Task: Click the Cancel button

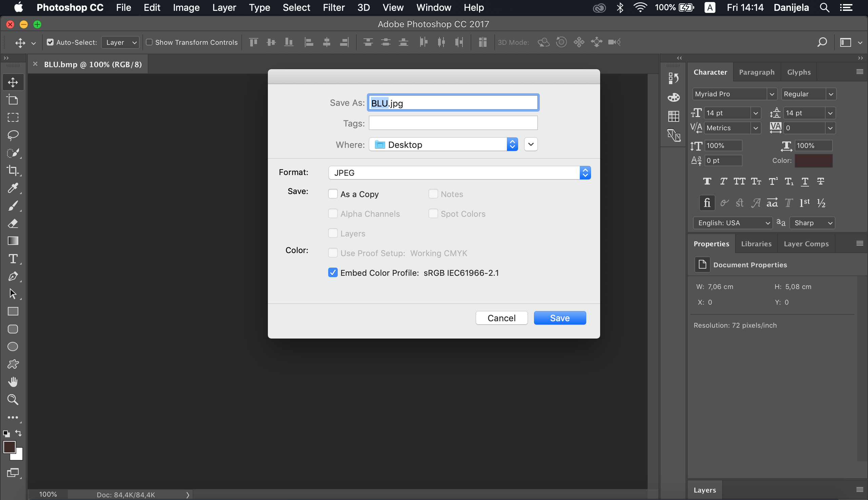Action: tap(501, 318)
